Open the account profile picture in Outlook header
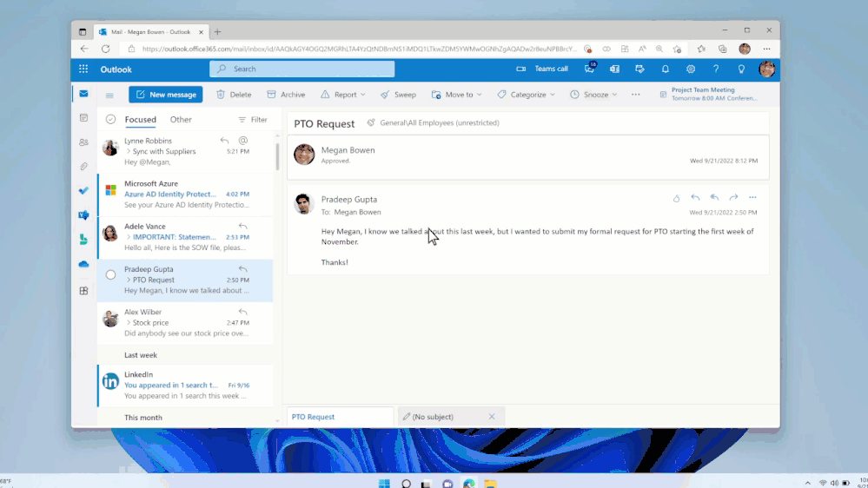 pos(766,69)
